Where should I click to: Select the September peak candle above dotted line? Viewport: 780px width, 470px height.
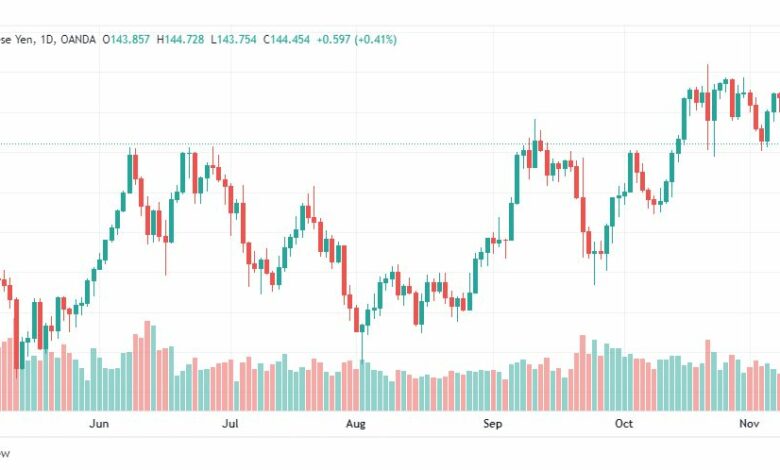click(x=535, y=144)
